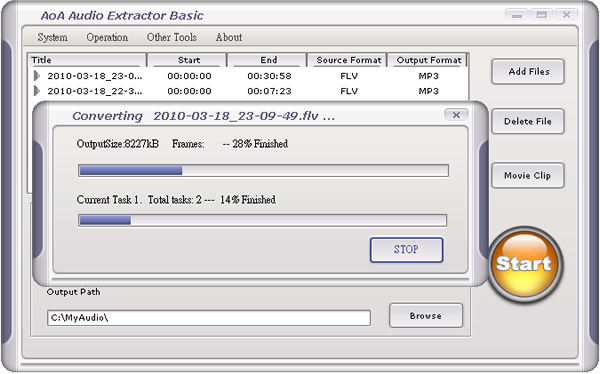Click the orange Start conversion button
The height and width of the screenshot is (374, 600).
(525, 265)
